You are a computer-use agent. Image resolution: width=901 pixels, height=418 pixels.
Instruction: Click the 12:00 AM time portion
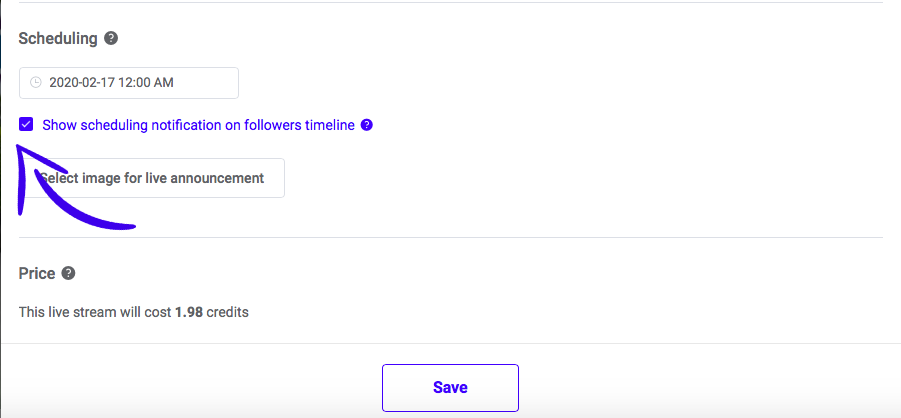[147, 83]
